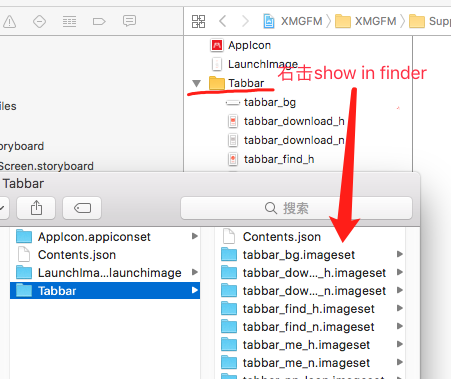Image resolution: width=451 pixels, height=379 pixels.
Task: Open the breakpoint navigator icon
Action: pyautogui.click(x=99, y=22)
